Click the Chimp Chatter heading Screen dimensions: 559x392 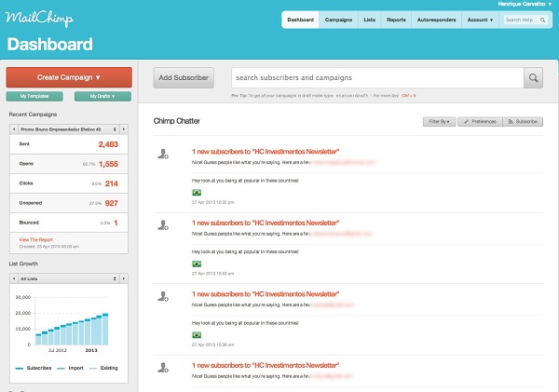[176, 121]
